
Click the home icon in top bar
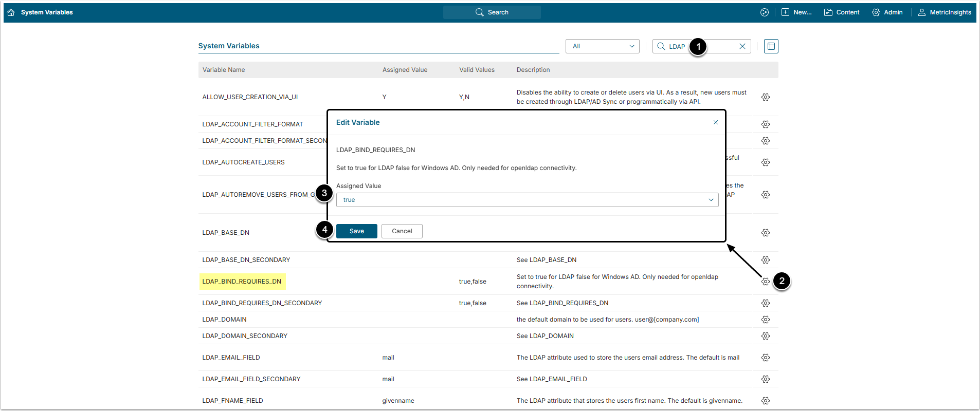click(11, 12)
